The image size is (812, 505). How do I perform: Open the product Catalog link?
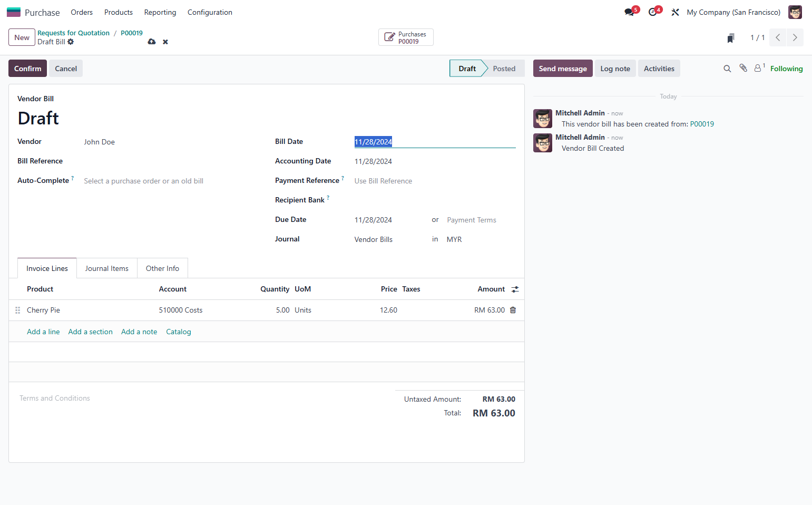click(x=179, y=332)
